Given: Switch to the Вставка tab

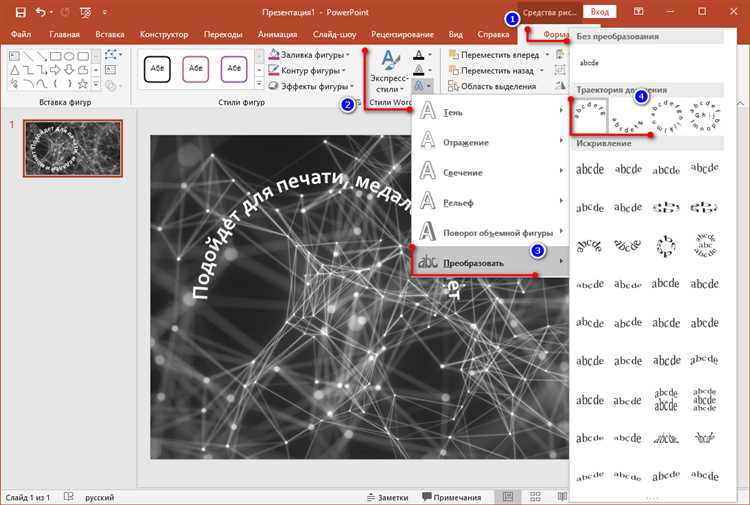Looking at the screenshot, I should coord(110,34).
